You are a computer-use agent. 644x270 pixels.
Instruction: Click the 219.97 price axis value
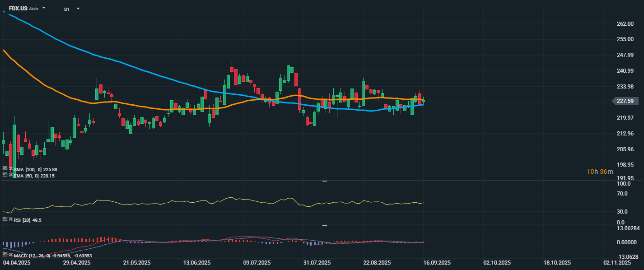pos(625,118)
